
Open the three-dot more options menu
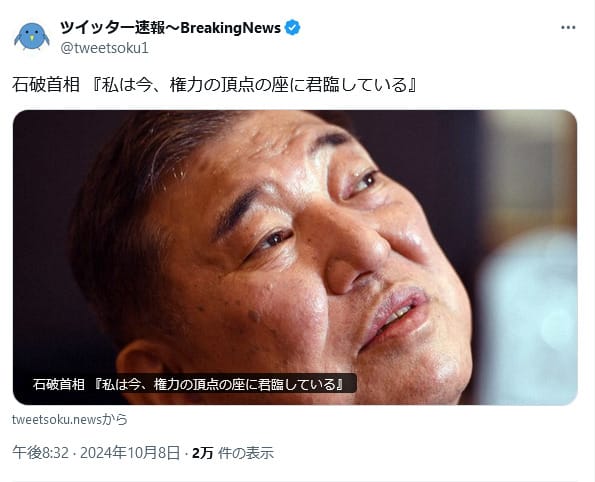click(568, 28)
